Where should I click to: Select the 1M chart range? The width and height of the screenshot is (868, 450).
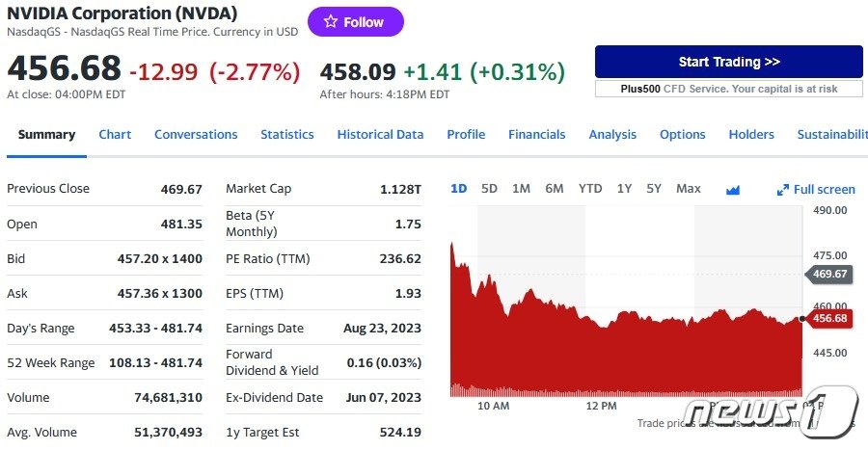tap(521, 189)
